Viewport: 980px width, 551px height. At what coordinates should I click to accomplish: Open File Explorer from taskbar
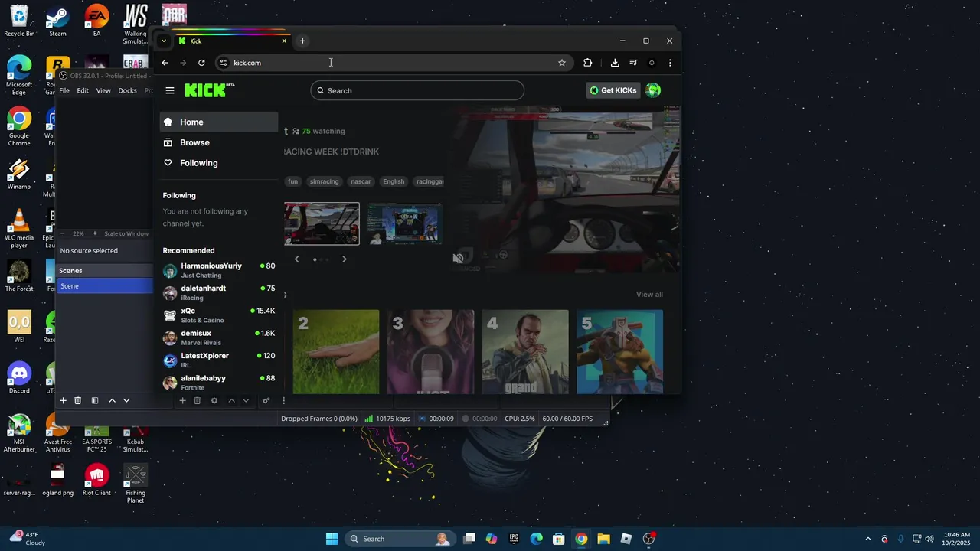tap(603, 539)
